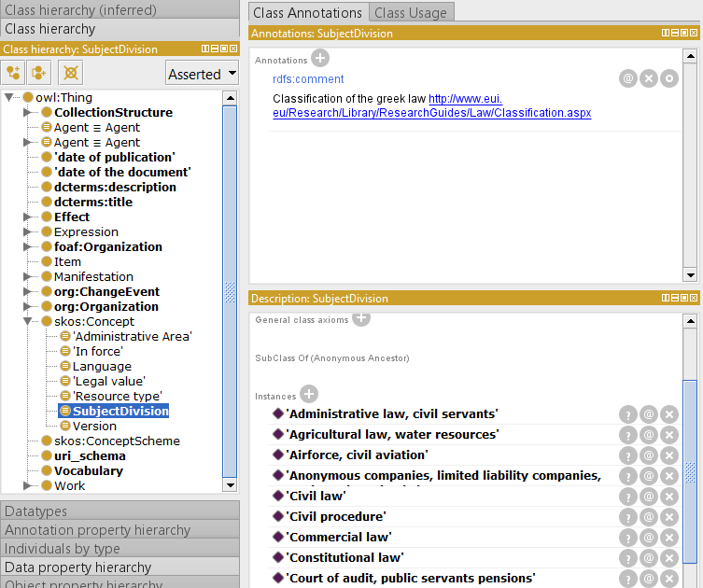
Task: Open the Annotation property hierarchy tab
Action: pos(120,530)
